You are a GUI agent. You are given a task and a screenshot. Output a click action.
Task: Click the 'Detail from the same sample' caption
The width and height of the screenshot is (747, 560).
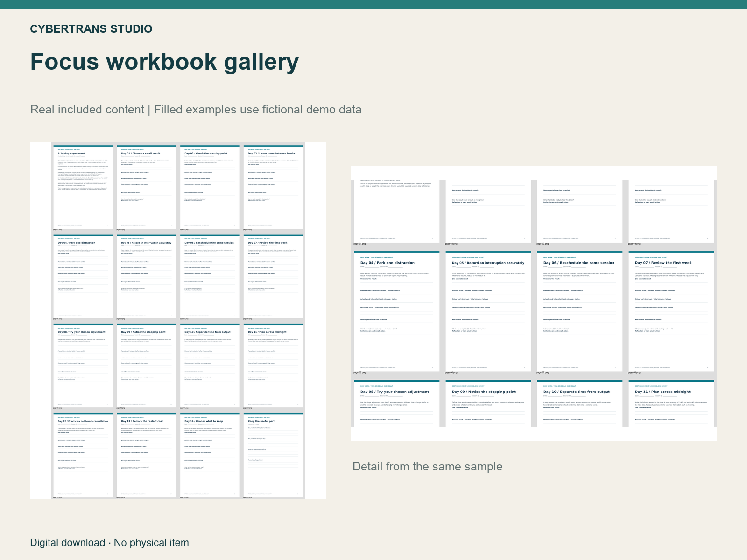[x=427, y=467]
